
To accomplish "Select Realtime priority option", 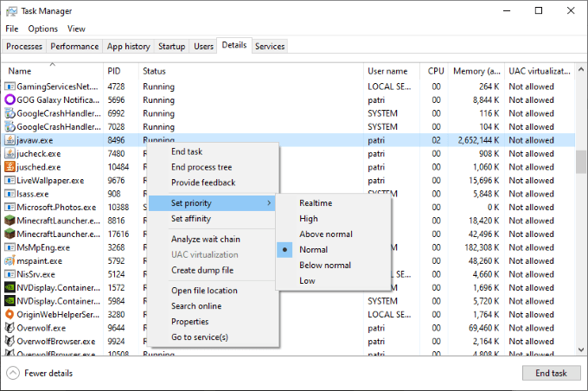I will click(316, 203).
